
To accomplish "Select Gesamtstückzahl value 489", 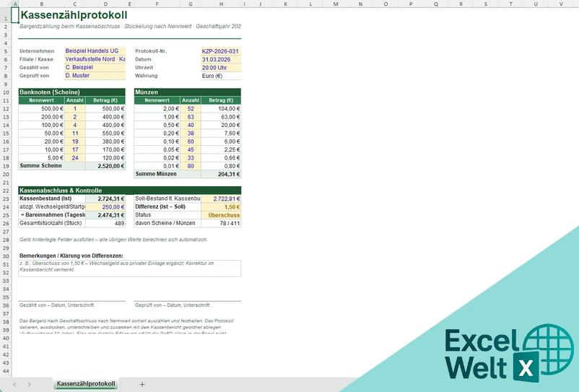I will coord(105,223).
